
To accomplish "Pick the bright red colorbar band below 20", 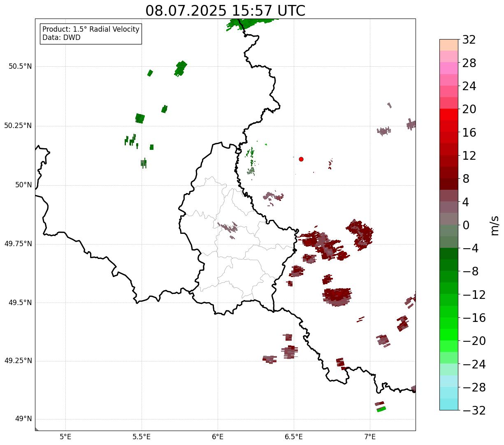I will tap(449, 114).
